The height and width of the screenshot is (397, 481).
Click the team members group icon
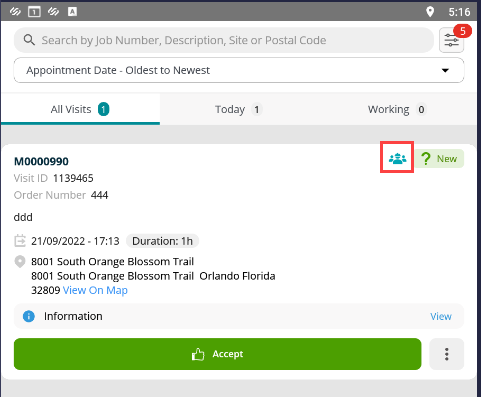click(x=397, y=158)
